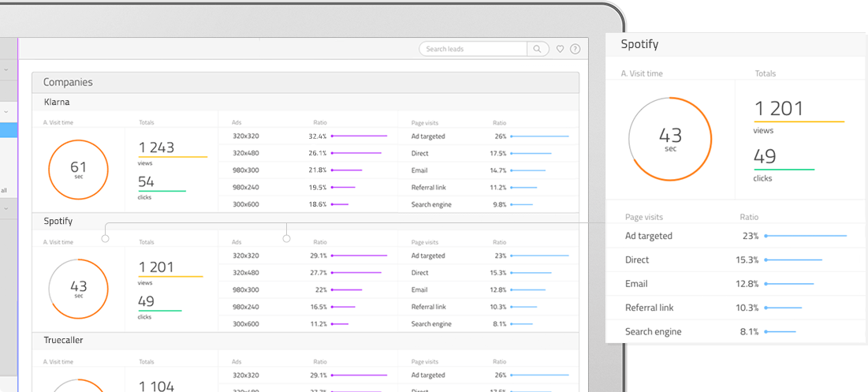Open help via the question mark icon

point(576,49)
